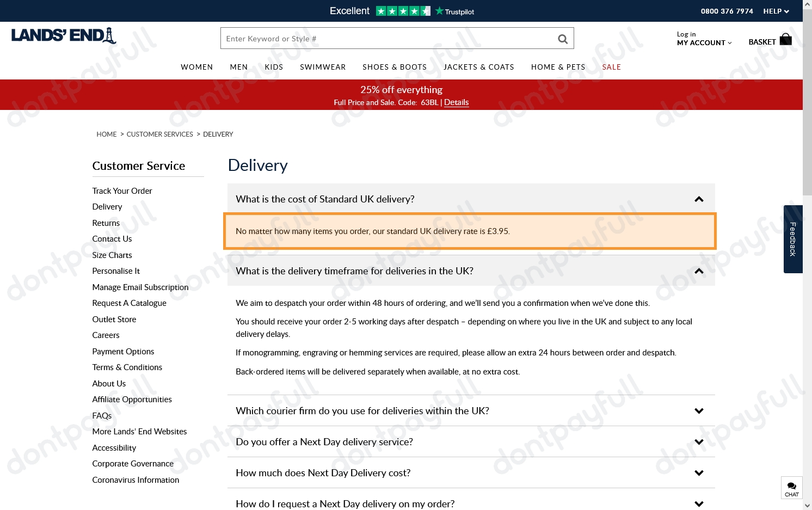This screenshot has width=812, height=510.
Task: Open the SALE menu
Action: pos(612,67)
